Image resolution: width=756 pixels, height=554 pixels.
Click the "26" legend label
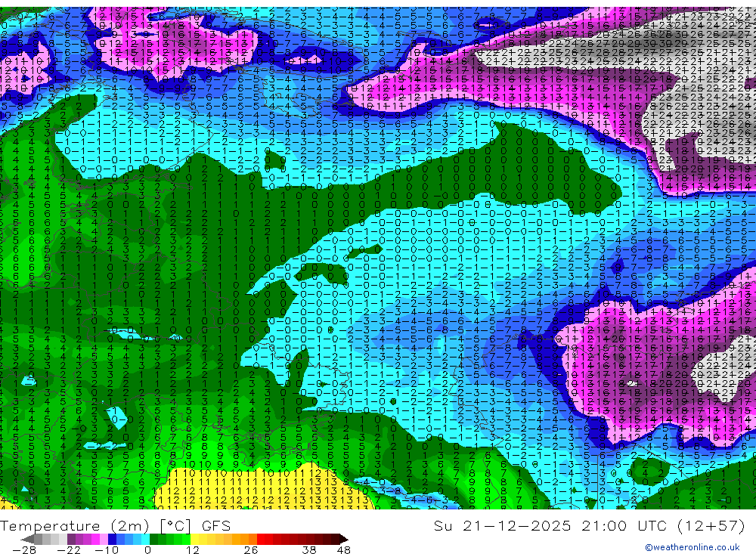coord(251,549)
